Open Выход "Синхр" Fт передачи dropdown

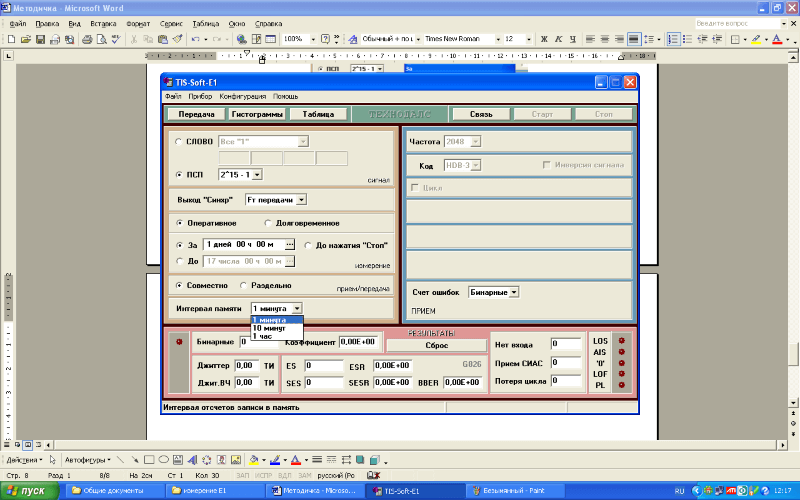coord(302,200)
